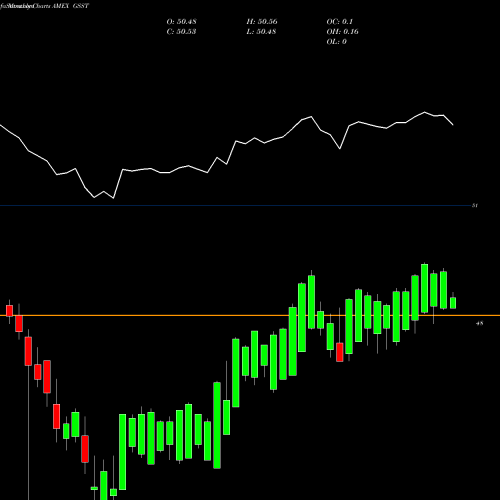Click the 48 price axis label

tap(479, 323)
